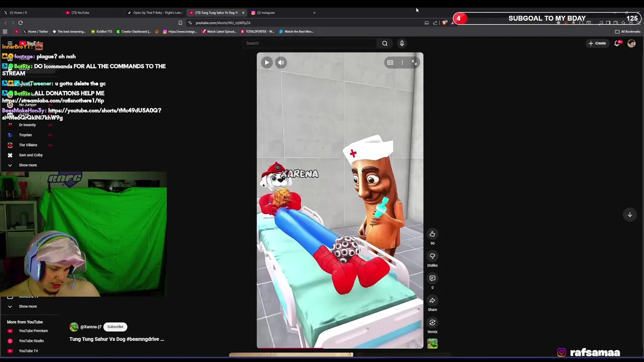Expand Show more under subscriptions

28,165
